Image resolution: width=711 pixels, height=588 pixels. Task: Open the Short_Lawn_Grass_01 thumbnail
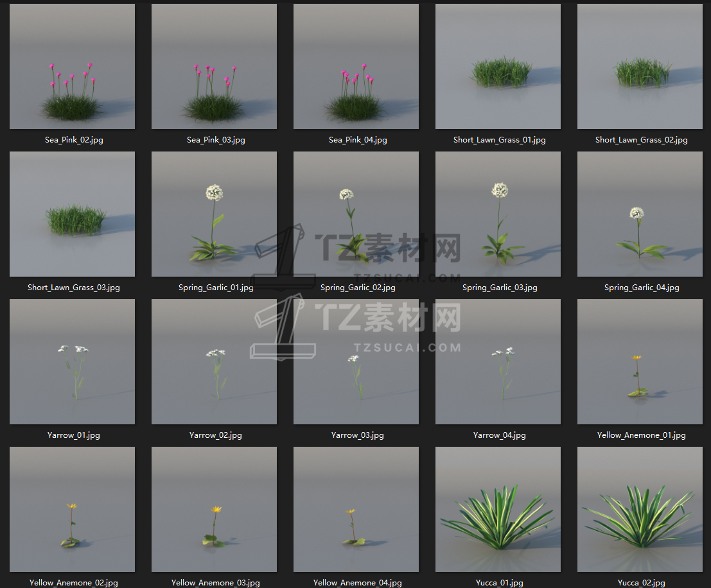(x=498, y=66)
